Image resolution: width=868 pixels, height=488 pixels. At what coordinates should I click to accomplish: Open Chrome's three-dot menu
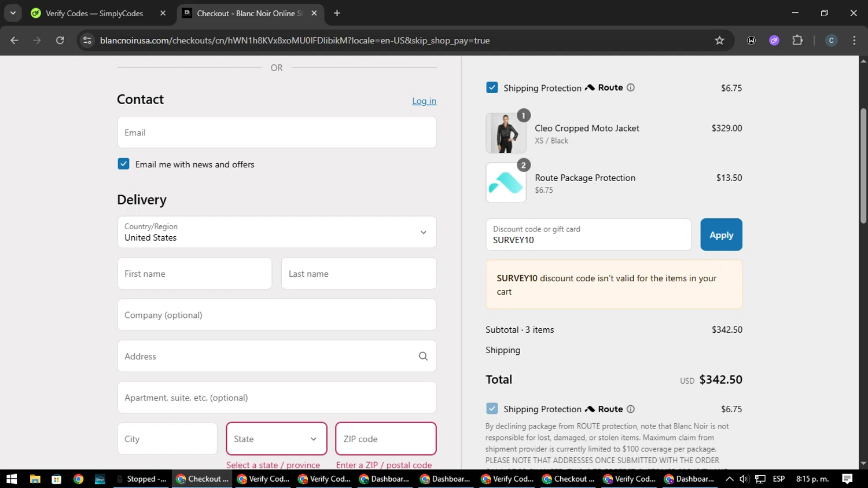854,41
